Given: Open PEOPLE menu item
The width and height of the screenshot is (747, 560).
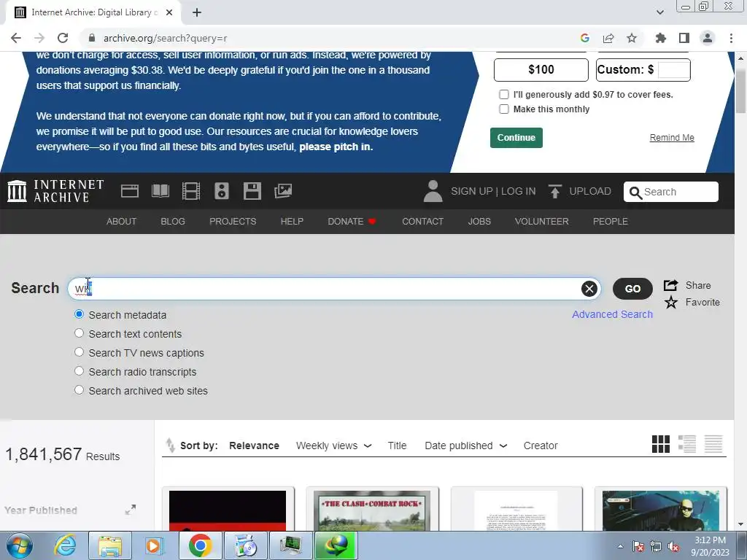Looking at the screenshot, I should pos(611,222).
